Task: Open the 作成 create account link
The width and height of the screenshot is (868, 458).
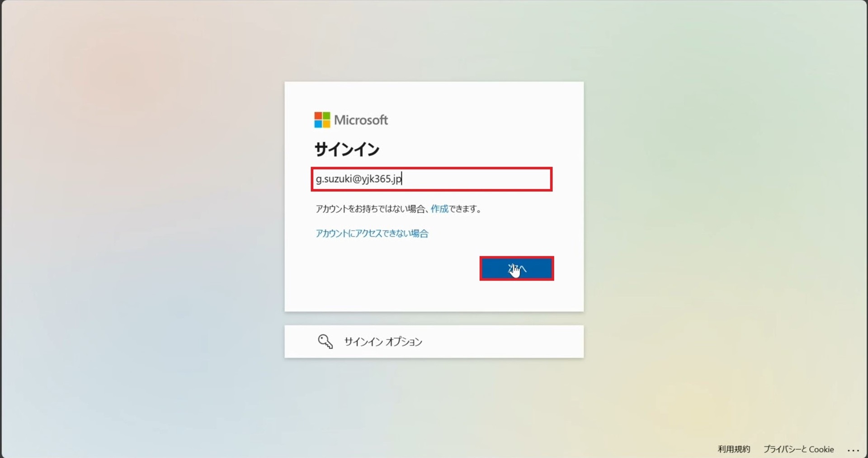Action: pos(439,209)
